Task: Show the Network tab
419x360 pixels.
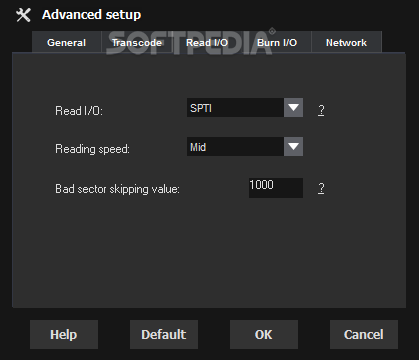Action: (346, 42)
